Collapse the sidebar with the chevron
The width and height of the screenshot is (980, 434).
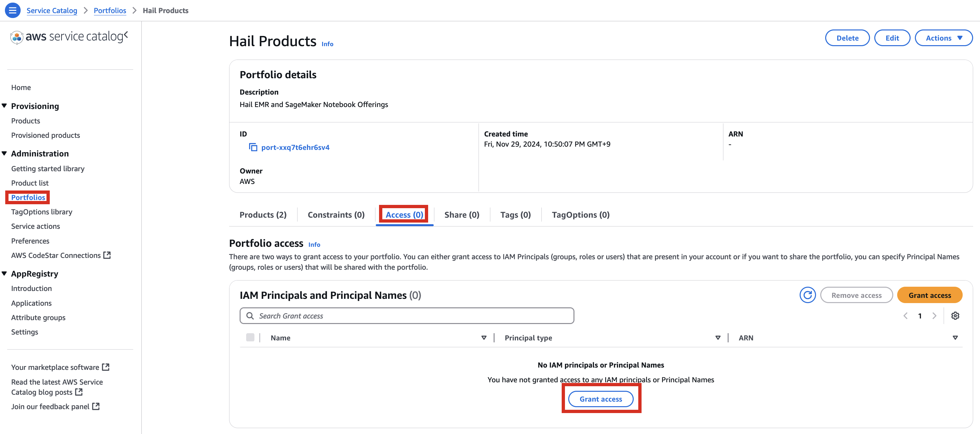pyautogui.click(x=126, y=35)
